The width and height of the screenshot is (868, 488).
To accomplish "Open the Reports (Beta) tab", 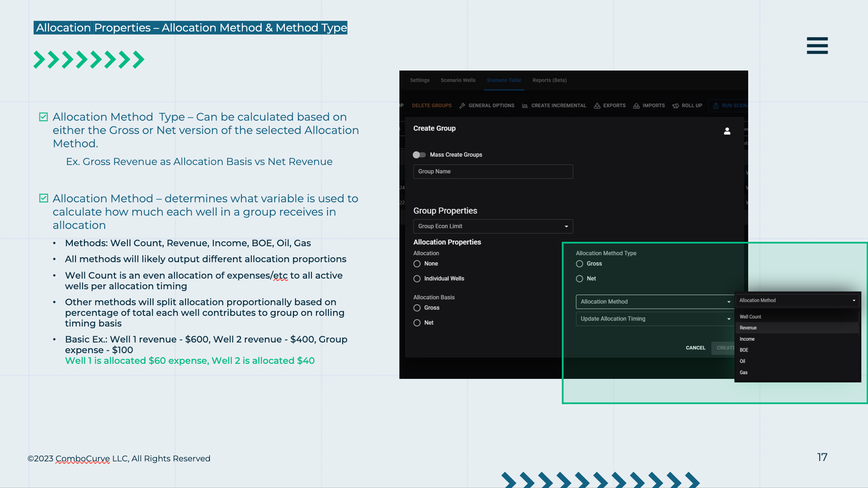I will [549, 80].
